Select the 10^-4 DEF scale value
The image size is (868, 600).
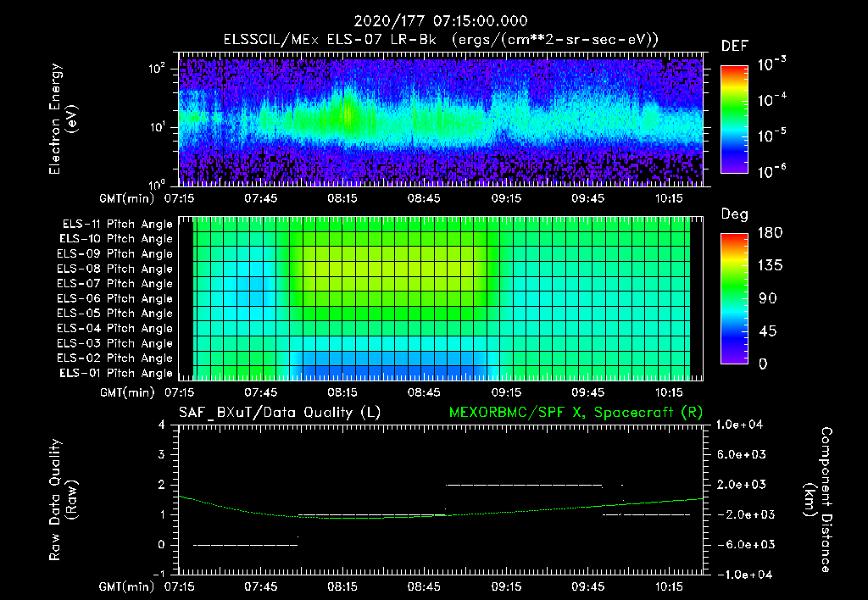[x=771, y=100]
